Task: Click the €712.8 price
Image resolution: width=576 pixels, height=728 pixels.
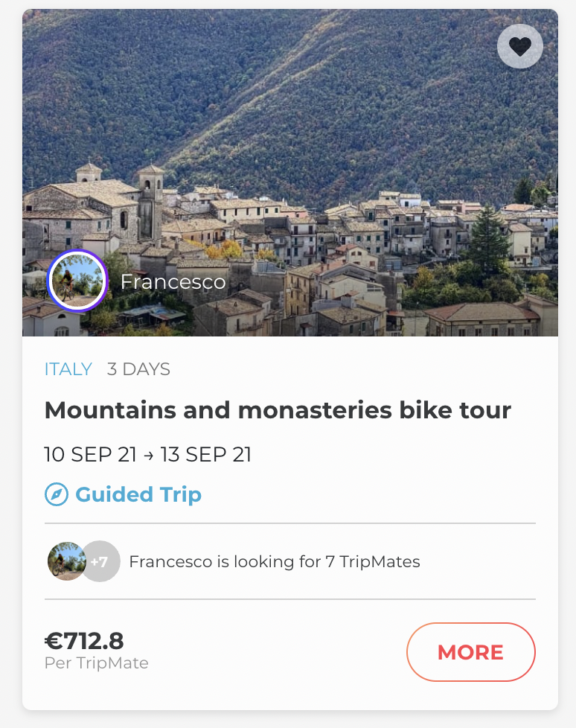Action: 84,640
